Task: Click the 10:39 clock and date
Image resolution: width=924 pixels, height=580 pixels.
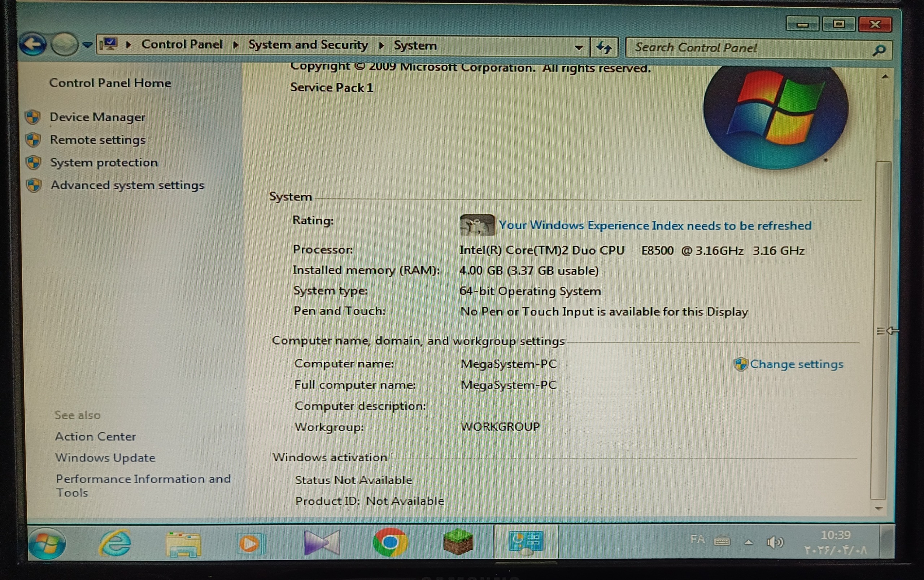Action: point(836,543)
